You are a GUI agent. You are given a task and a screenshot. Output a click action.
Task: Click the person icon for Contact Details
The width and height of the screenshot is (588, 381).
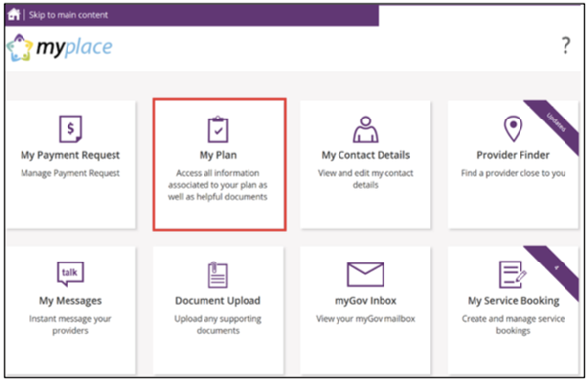coord(365,129)
